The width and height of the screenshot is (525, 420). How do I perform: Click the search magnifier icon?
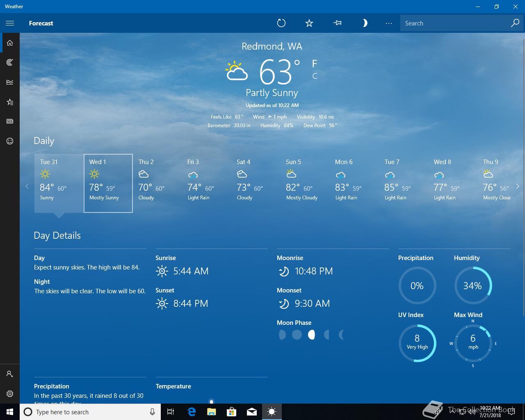(515, 23)
